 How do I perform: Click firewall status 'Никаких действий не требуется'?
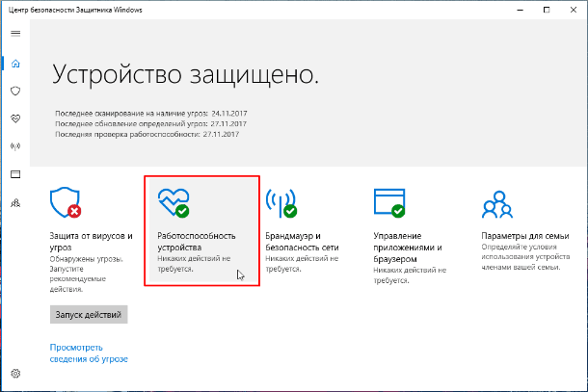[302, 264]
